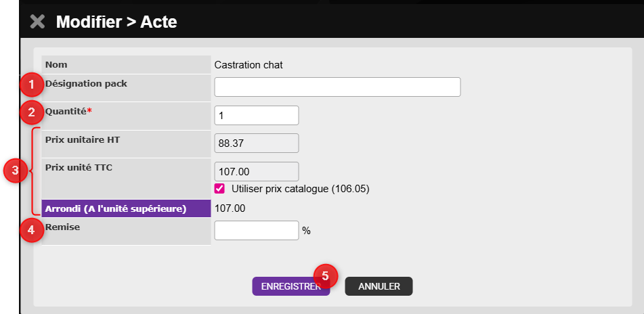This screenshot has height=314, width=644.
Task: Close the Modifier > Acte dialog
Action: click(38, 22)
